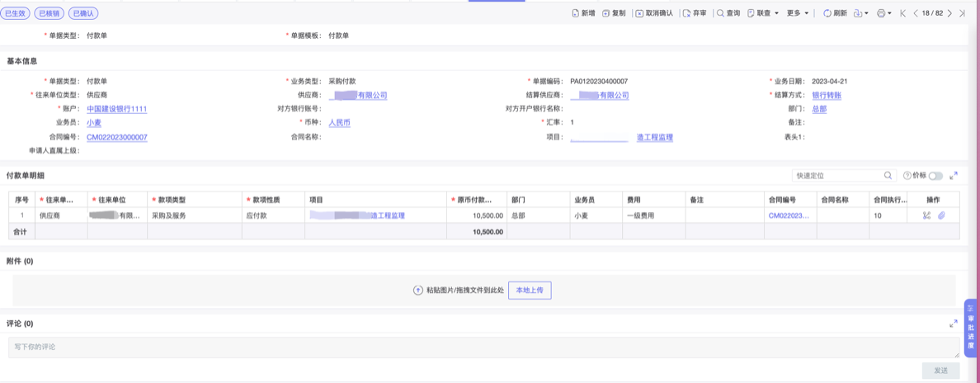Screen dimensions: 980x383
Task: Go to the next record arrow
Action: (x=949, y=13)
